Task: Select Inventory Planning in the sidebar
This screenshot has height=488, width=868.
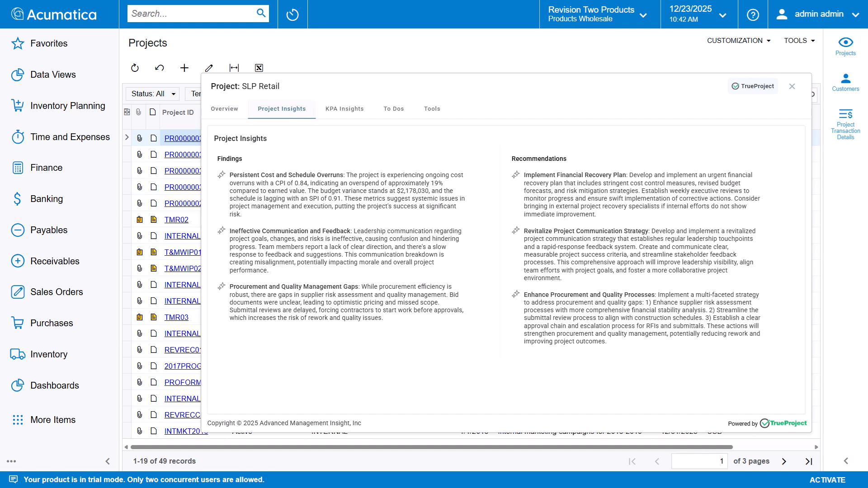Action: point(68,105)
